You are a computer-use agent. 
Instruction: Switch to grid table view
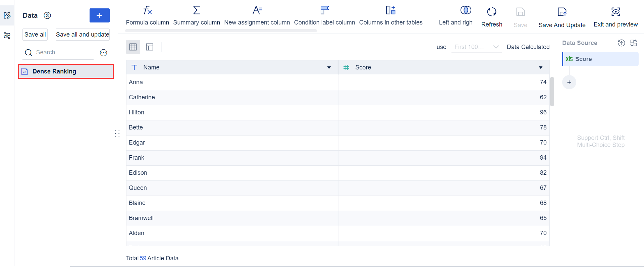coord(133,47)
